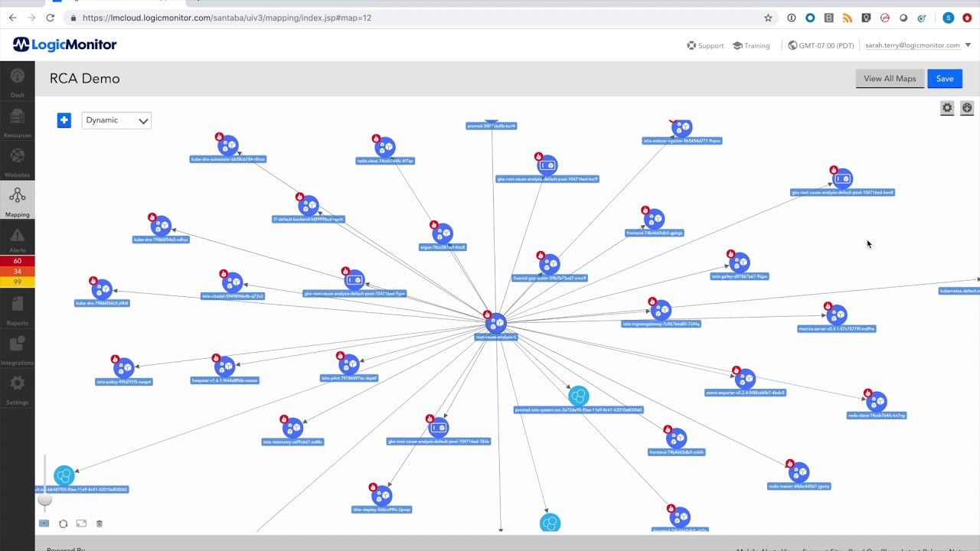Go to Websites in the sidebar
This screenshot has width=980, height=551.
(17, 161)
